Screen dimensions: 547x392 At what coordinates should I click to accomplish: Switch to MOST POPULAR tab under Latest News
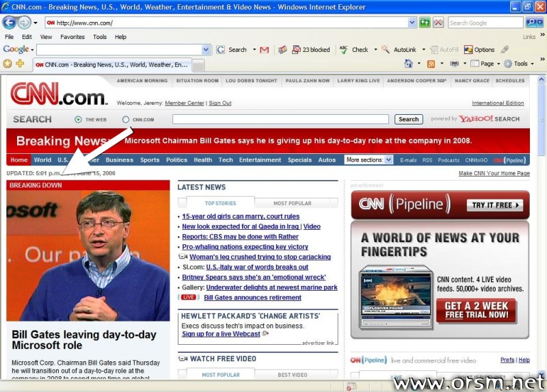tap(293, 203)
